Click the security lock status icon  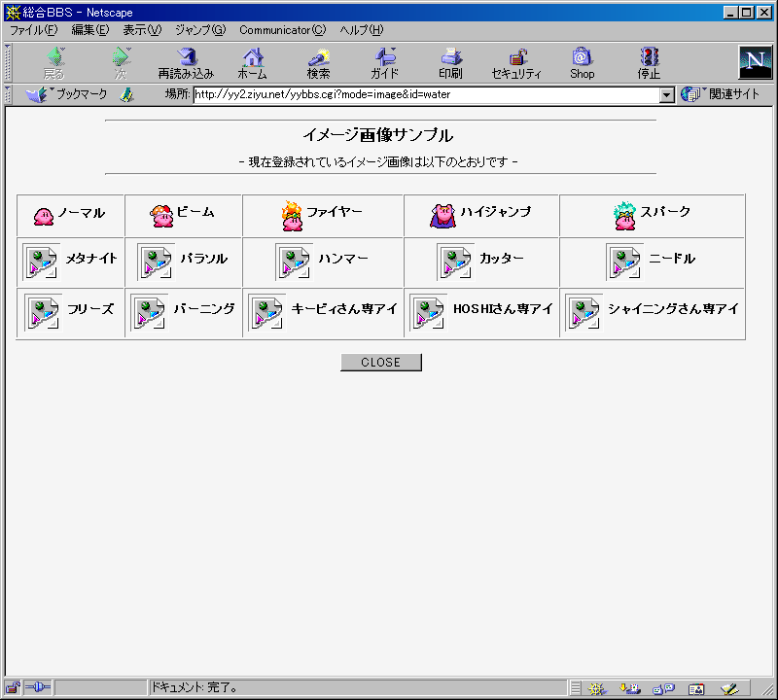(13, 687)
